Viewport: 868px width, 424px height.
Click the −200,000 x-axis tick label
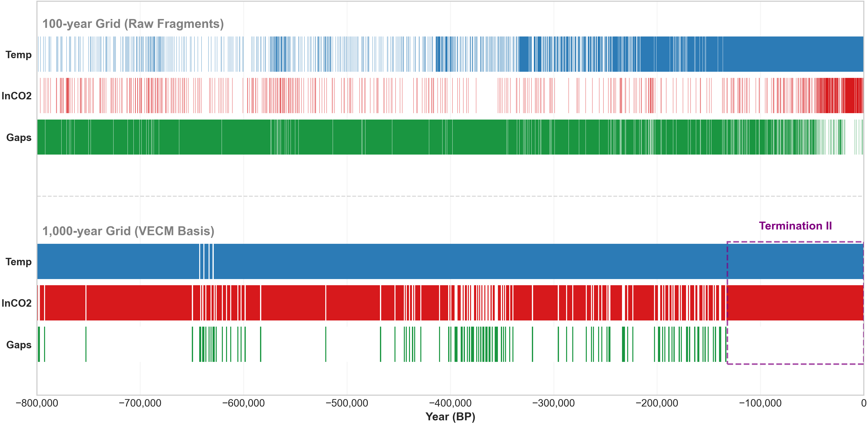click(x=657, y=403)
